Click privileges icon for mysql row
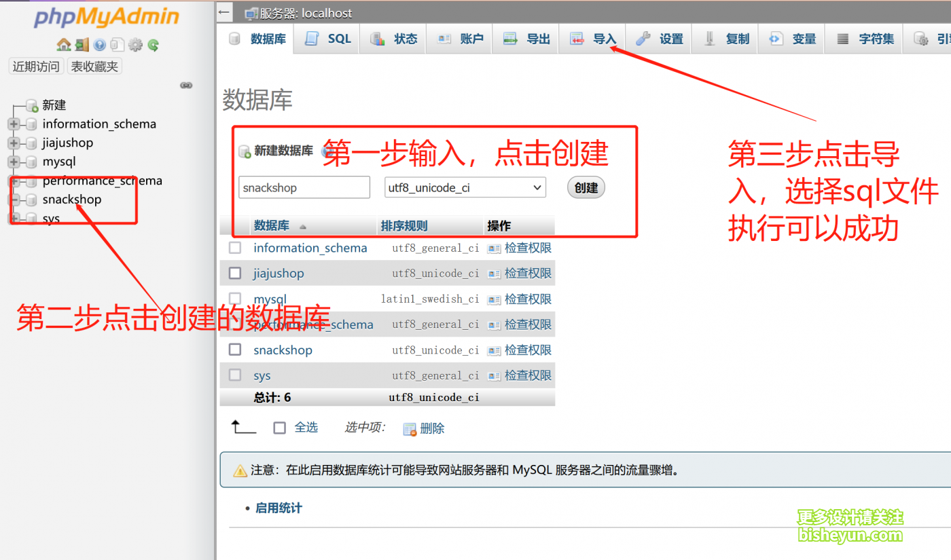 point(494,299)
